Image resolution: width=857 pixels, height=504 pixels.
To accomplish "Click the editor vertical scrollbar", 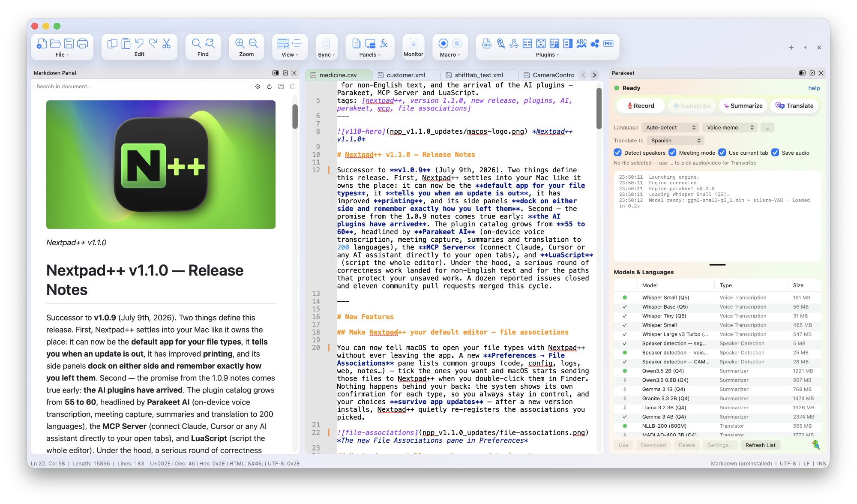I will click(x=599, y=109).
